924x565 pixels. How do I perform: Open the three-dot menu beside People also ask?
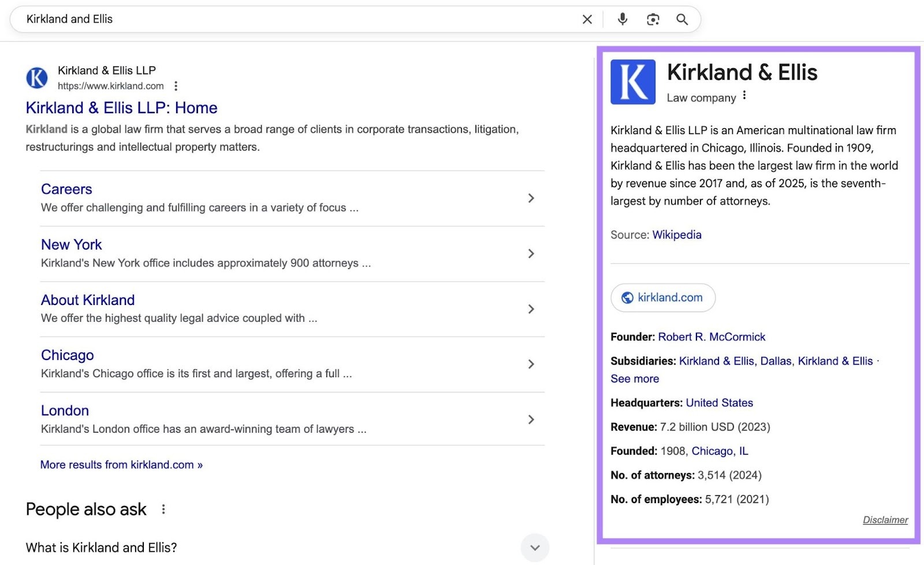click(x=163, y=510)
